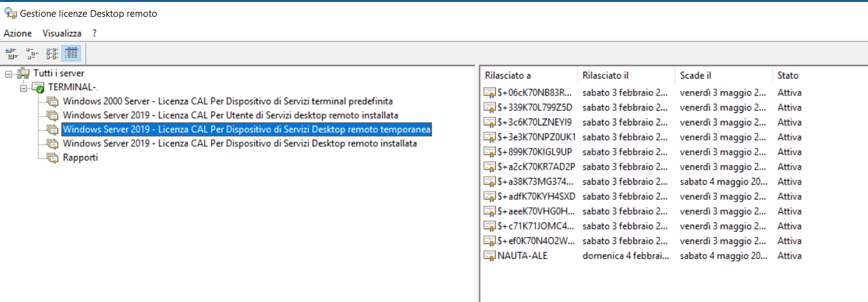Select the $+aeeK70VHG0H... license row
The height and width of the screenshot is (302, 868).
[x=643, y=211]
